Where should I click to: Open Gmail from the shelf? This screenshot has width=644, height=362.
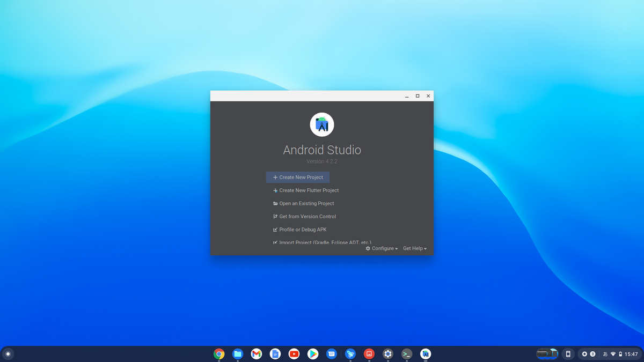[257, 354]
